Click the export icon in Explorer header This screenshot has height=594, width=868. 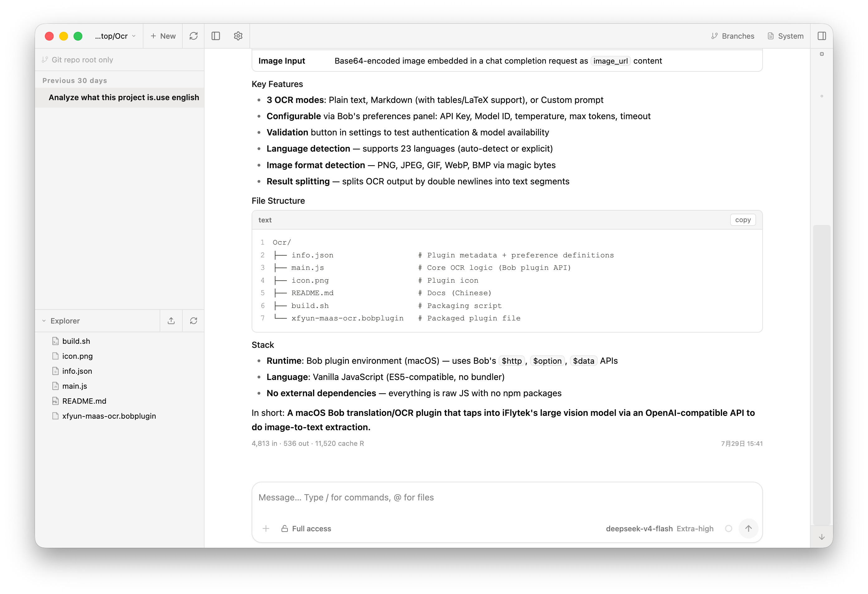(x=171, y=321)
